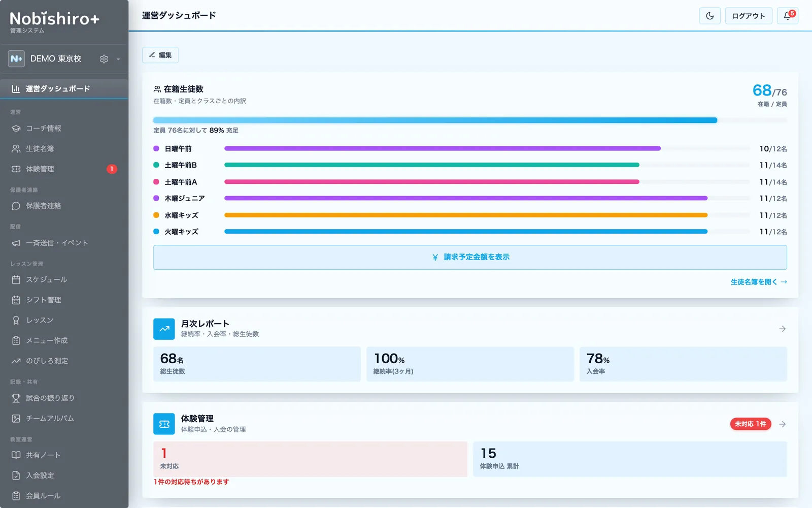
Task: Click the レッスン award icon
Action: (x=16, y=320)
